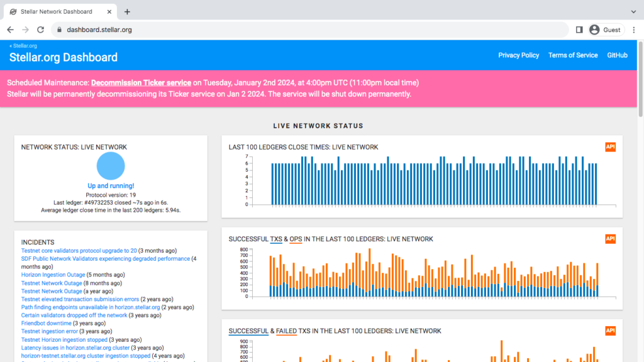Open a new tab with plus button
This screenshot has width=644, height=362.
pyautogui.click(x=127, y=11)
